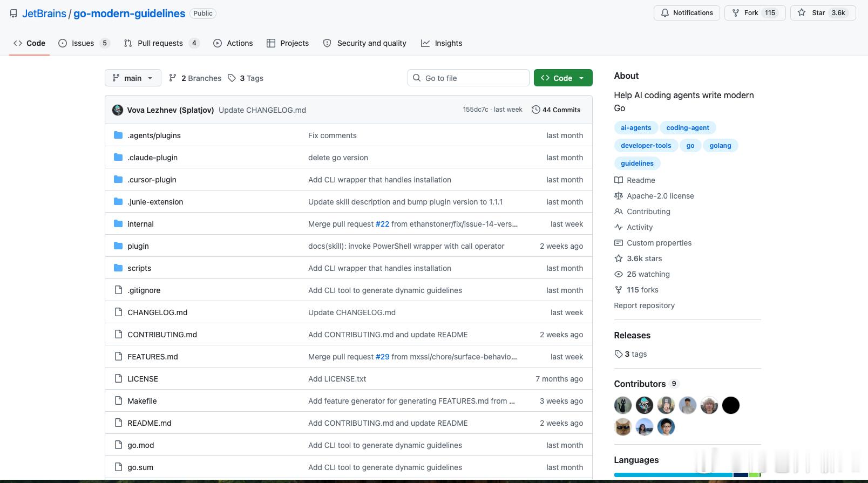Click the LICENSE file icon
The width and height of the screenshot is (868, 483).
118,379
